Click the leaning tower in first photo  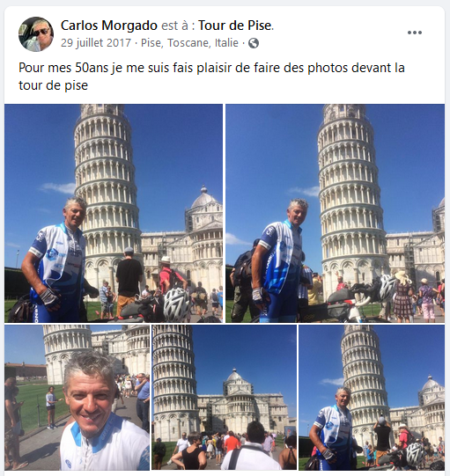107,194
